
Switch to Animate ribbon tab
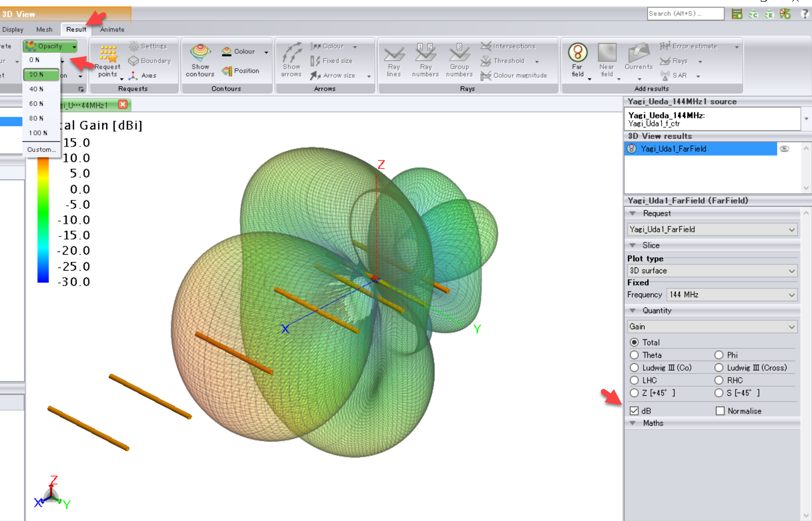click(x=112, y=29)
